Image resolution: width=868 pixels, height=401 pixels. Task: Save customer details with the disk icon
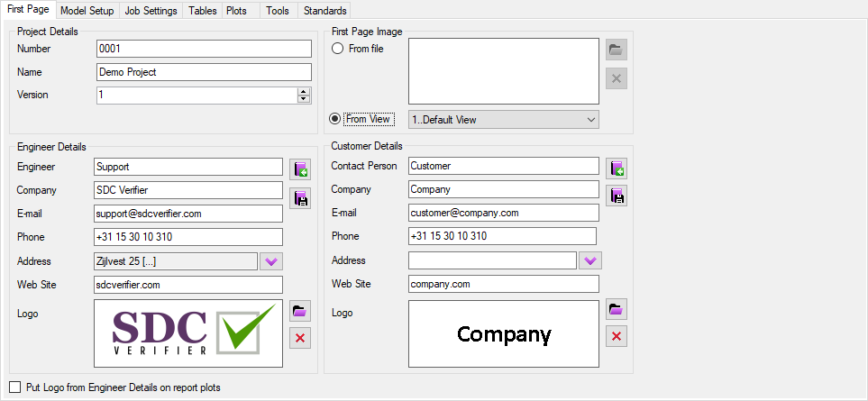click(x=617, y=196)
